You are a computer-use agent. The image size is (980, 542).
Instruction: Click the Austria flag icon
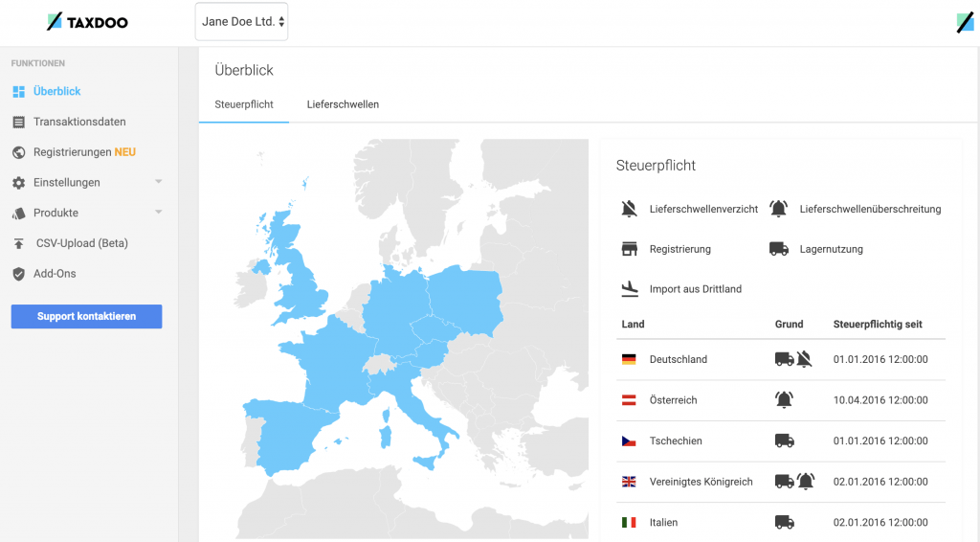[629, 400]
